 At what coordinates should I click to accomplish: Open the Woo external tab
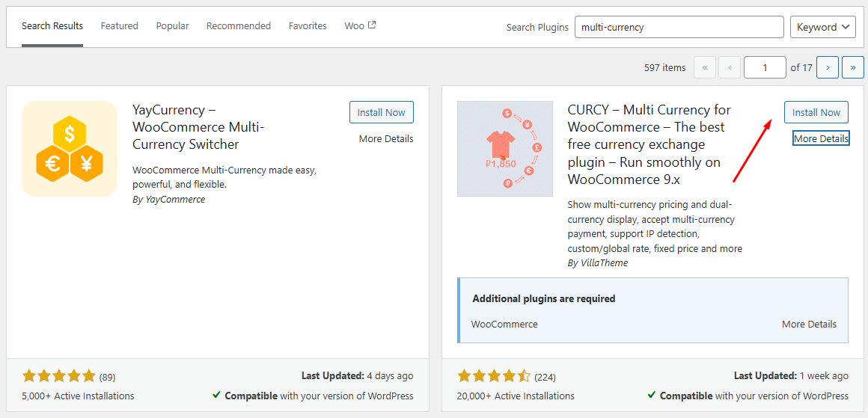pyautogui.click(x=360, y=26)
